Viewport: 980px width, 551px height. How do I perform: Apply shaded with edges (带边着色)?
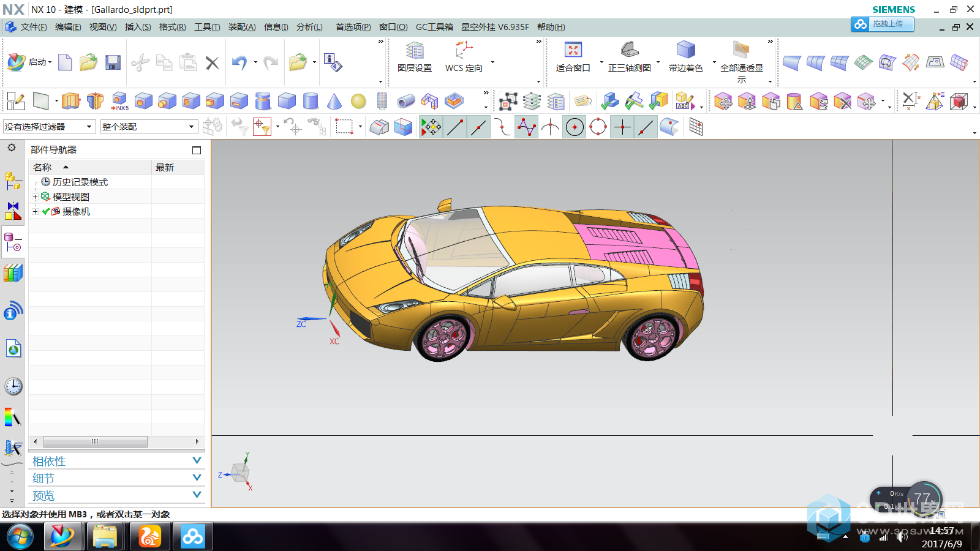click(685, 58)
